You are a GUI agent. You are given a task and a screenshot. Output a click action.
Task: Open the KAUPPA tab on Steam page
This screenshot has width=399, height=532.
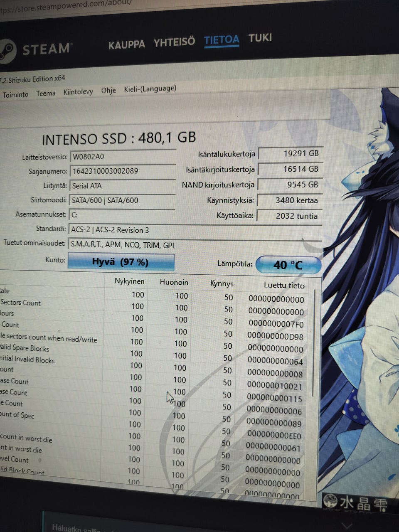point(126,44)
